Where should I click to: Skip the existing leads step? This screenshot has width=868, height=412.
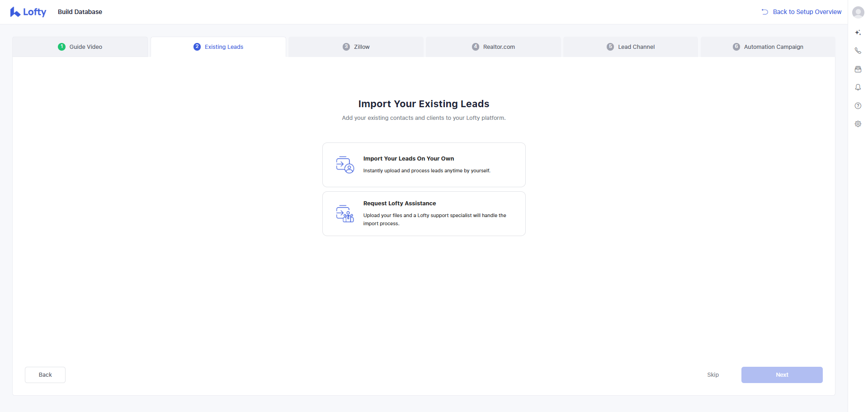[x=713, y=375]
